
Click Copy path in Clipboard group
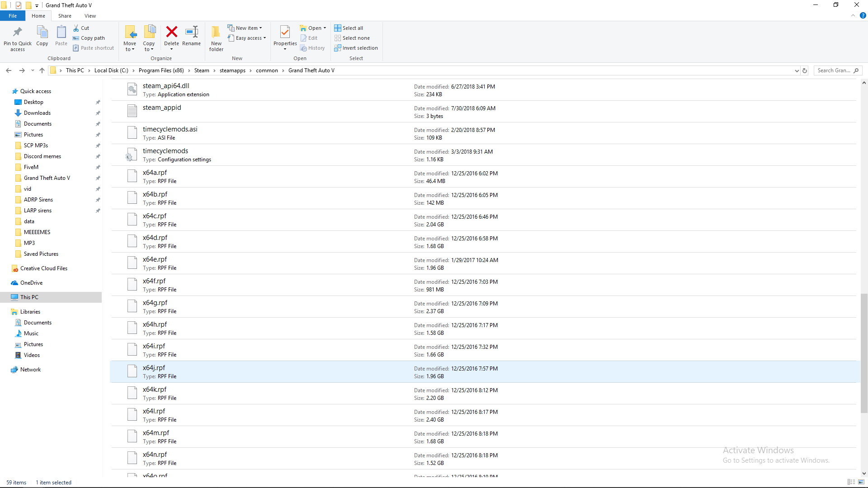(x=89, y=38)
